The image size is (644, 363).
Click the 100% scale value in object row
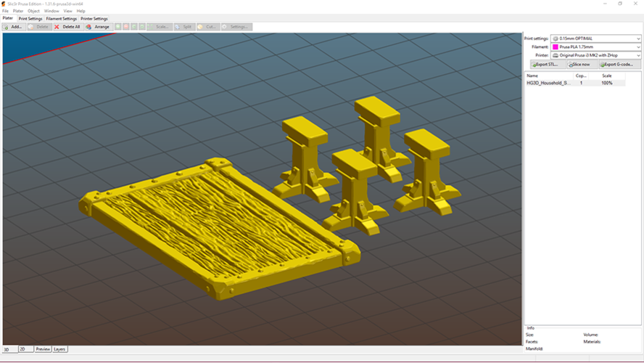[x=606, y=83]
